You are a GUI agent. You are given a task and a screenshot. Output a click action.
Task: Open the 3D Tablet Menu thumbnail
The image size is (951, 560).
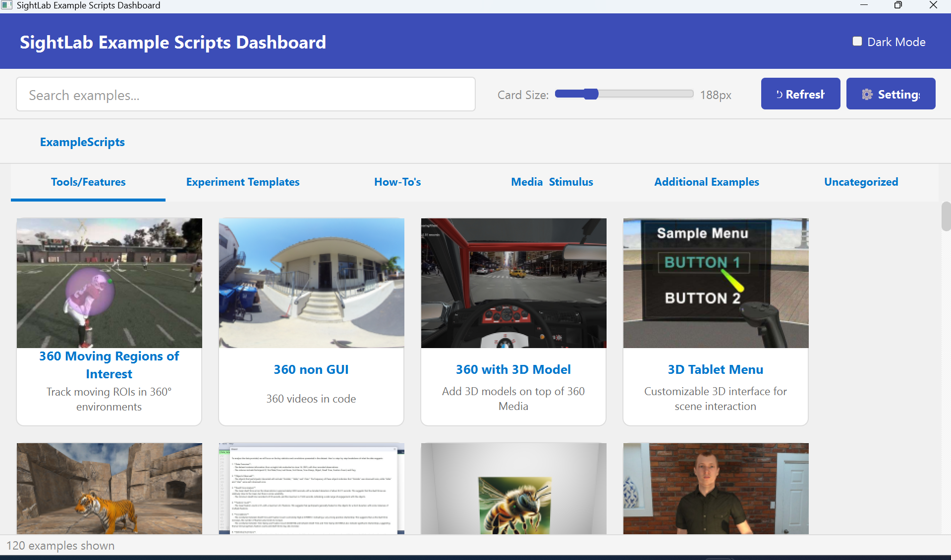pos(716,283)
